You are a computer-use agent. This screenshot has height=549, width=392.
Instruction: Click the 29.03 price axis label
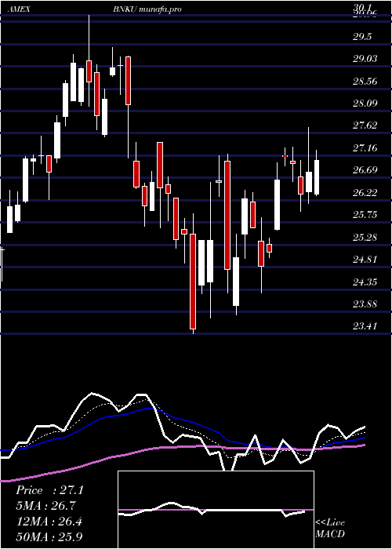coord(365,59)
